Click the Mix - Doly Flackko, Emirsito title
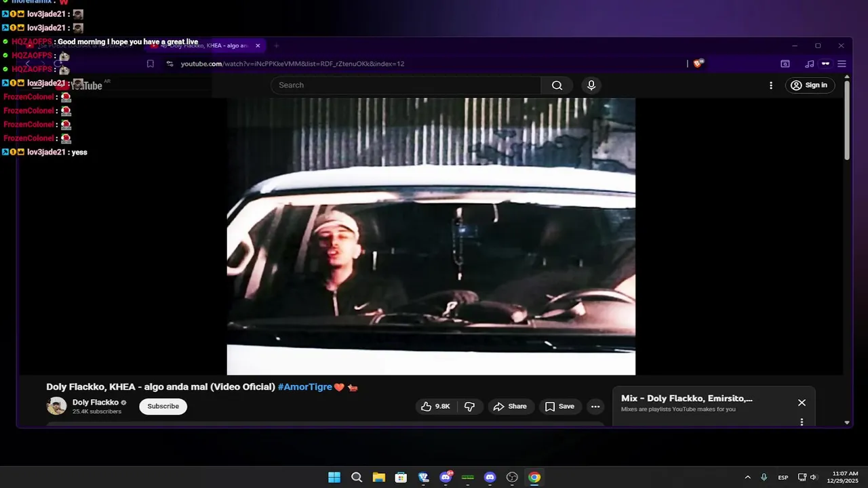Screen dimensions: 868x488 (x=687, y=399)
